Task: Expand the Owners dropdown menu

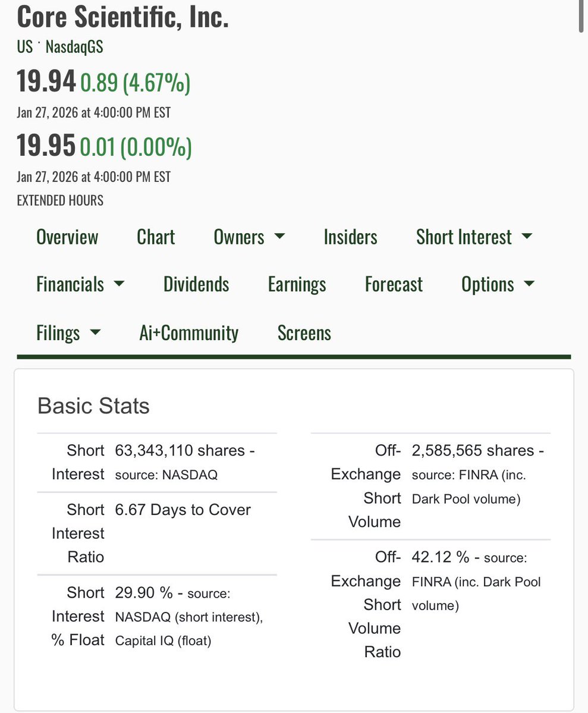Action: pyautogui.click(x=249, y=237)
